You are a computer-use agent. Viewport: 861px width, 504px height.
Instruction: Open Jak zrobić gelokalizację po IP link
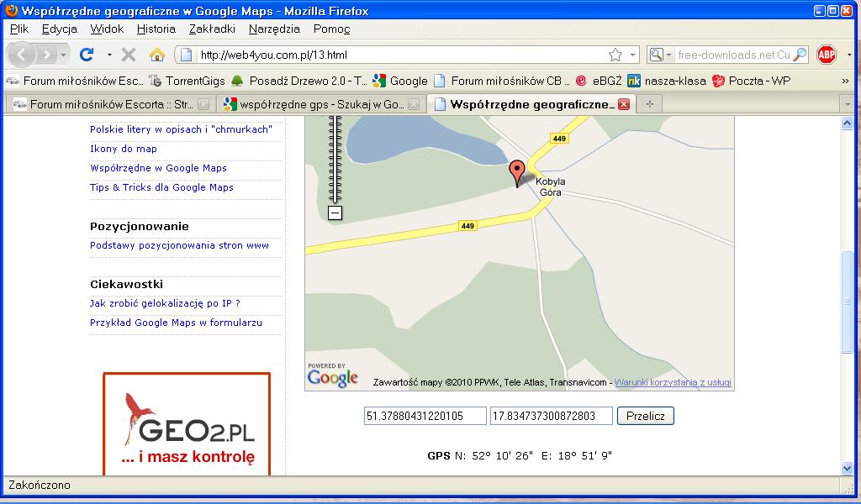click(x=165, y=303)
